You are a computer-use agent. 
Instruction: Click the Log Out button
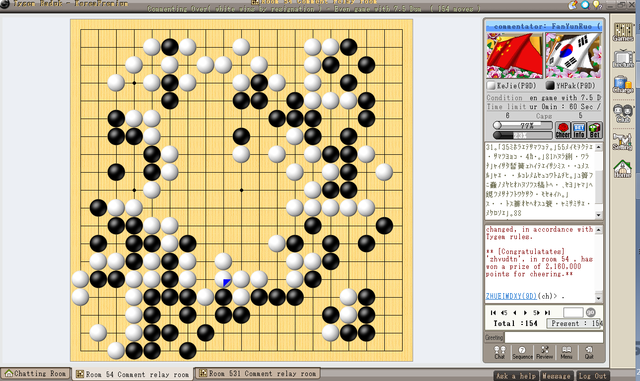592,376
